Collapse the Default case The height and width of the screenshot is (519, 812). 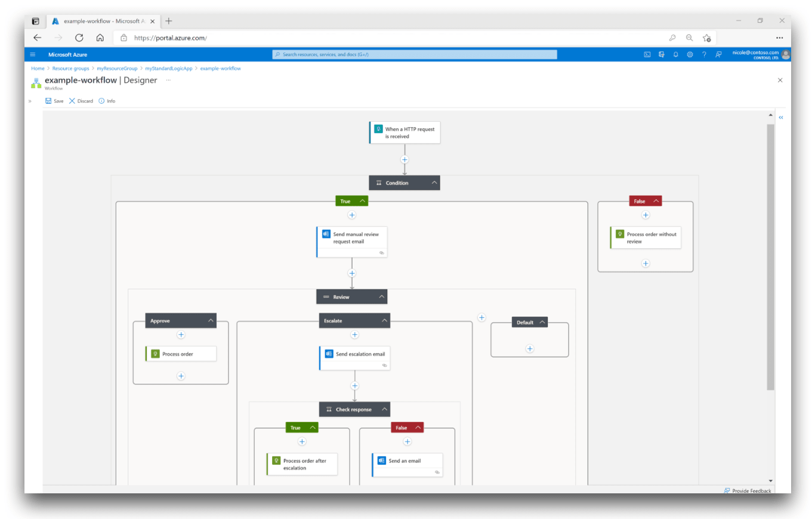[542, 322]
